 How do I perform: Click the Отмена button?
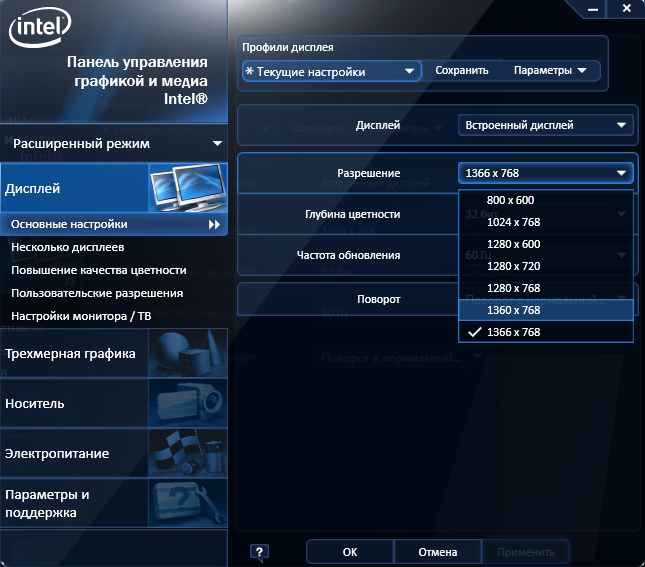(438, 552)
